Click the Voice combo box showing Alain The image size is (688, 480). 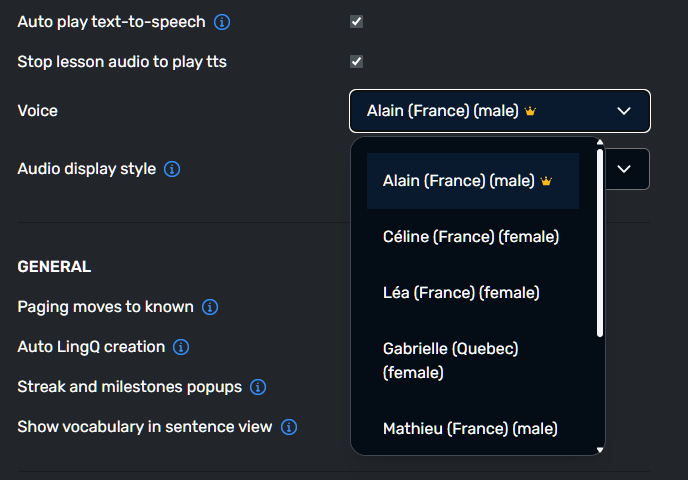[480, 111]
